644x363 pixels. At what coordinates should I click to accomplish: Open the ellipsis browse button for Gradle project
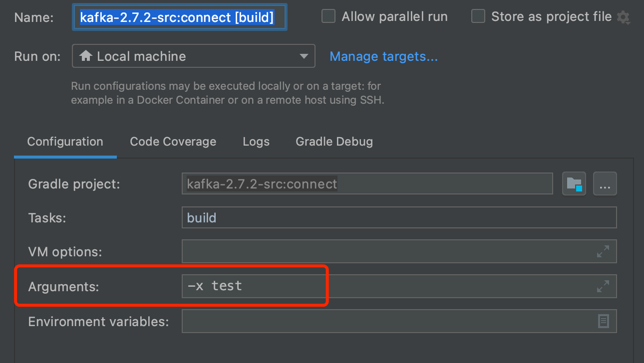tap(605, 184)
